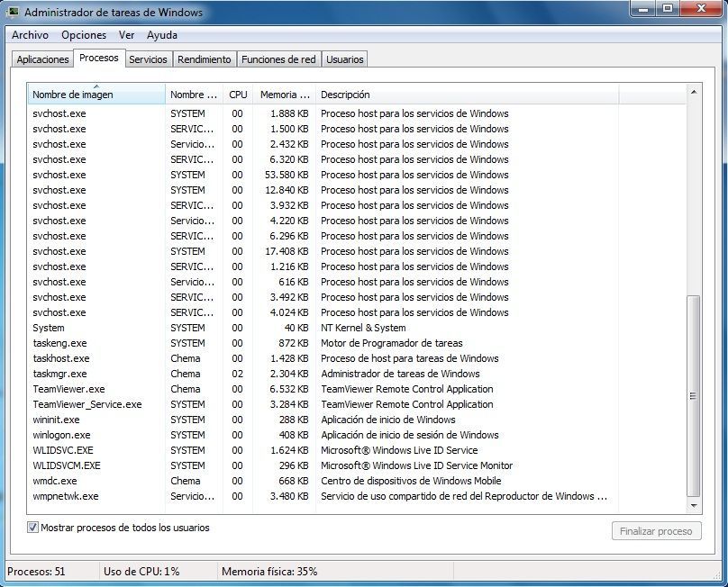The height and width of the screenshot is (587, 728).
Task: Select the Procesos tab
Action: tap(99, 58)
